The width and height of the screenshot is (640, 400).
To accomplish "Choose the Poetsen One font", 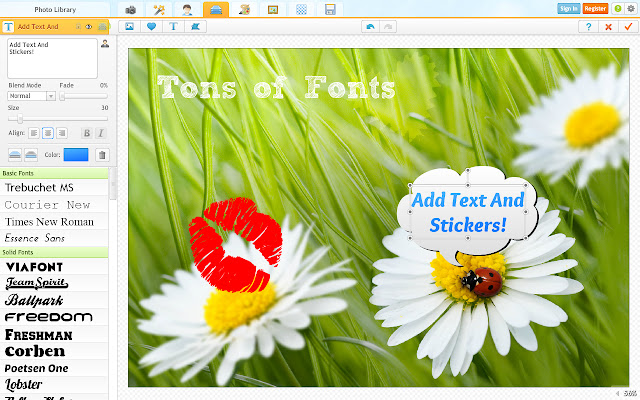I will (54, 368).
